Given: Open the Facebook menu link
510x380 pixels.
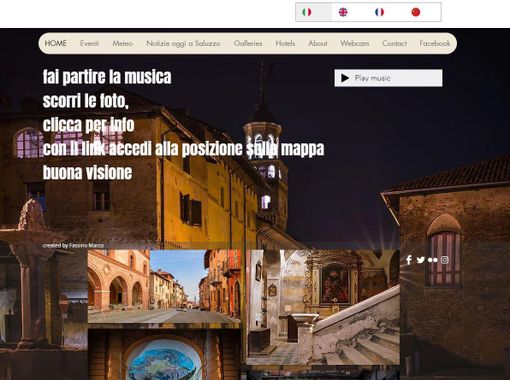Looking at the screenshot, I should [x=435, y=43].
